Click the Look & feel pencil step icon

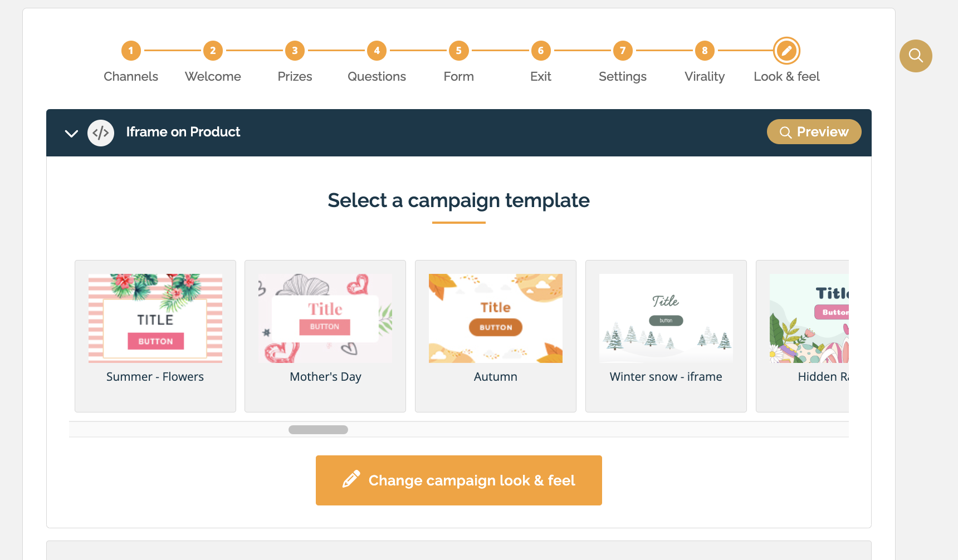786,51
